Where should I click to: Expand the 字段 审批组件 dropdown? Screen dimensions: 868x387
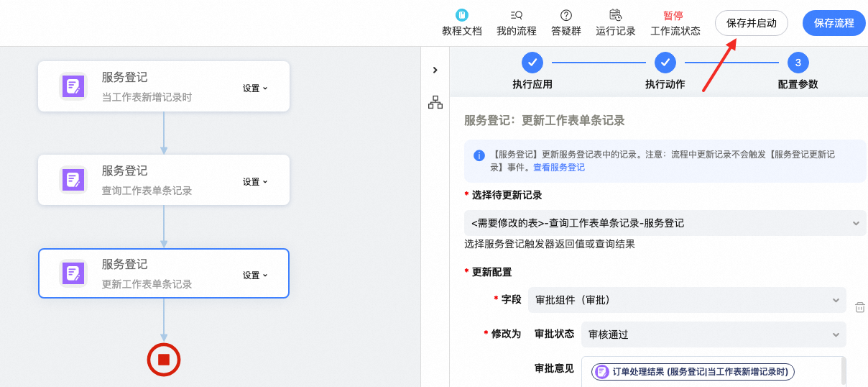point(686,300)
